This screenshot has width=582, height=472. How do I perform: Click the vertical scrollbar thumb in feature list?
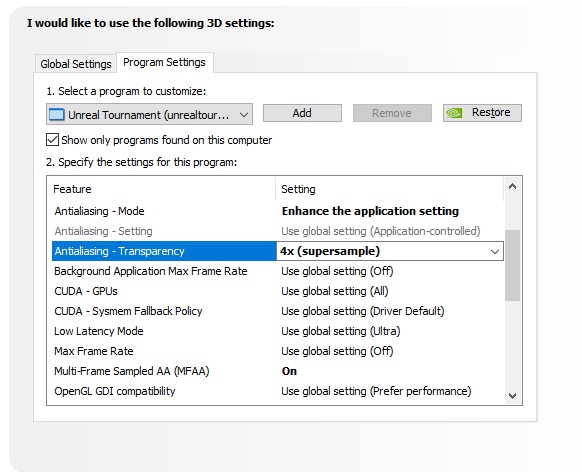(513, 265)
